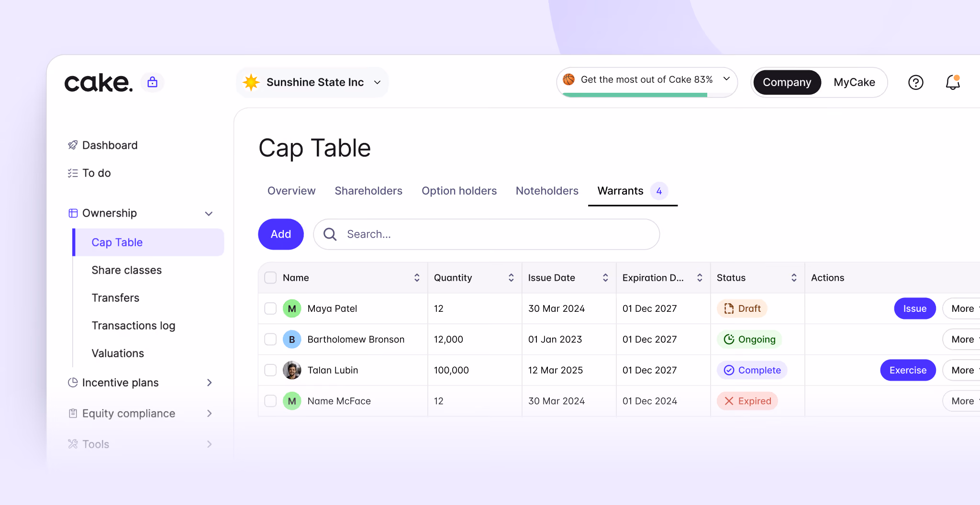Toggle the select-all checkbox in table header
The image size is (980, 505).
[x=270, y=278]
